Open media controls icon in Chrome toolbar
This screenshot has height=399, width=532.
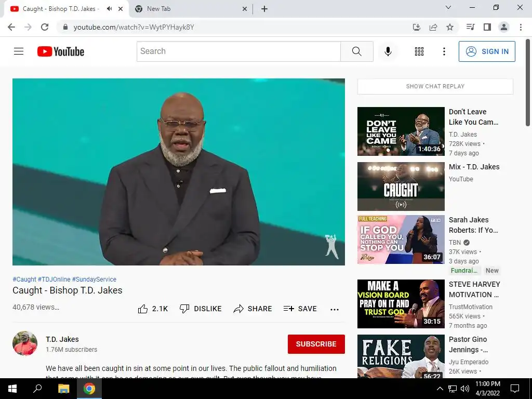470,27
